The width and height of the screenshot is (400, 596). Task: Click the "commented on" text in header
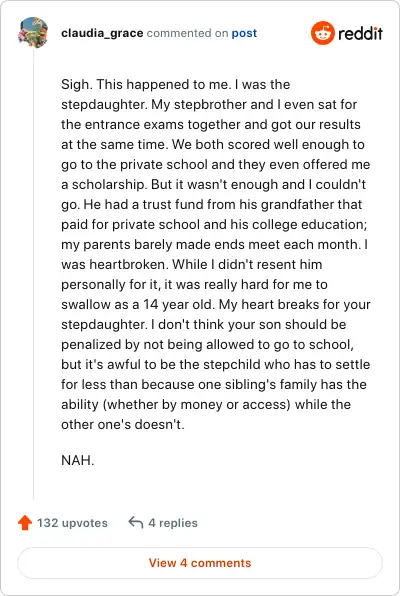pos(187,33)
